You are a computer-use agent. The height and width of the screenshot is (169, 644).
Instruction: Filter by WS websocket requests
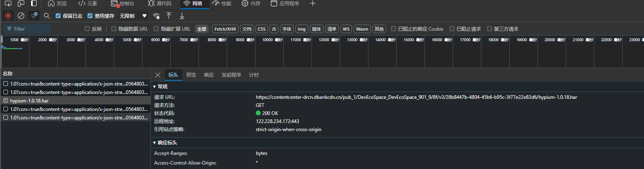tap(346, 29)
